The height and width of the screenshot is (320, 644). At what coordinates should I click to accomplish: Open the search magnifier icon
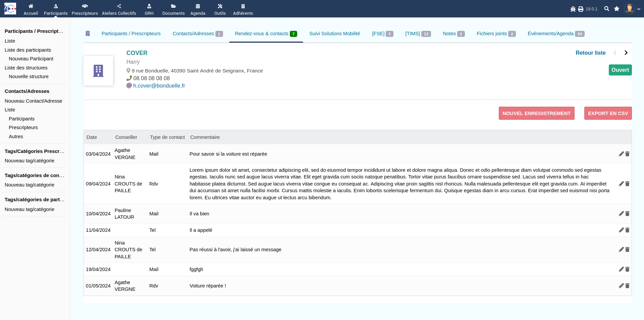tap(606, 9)
